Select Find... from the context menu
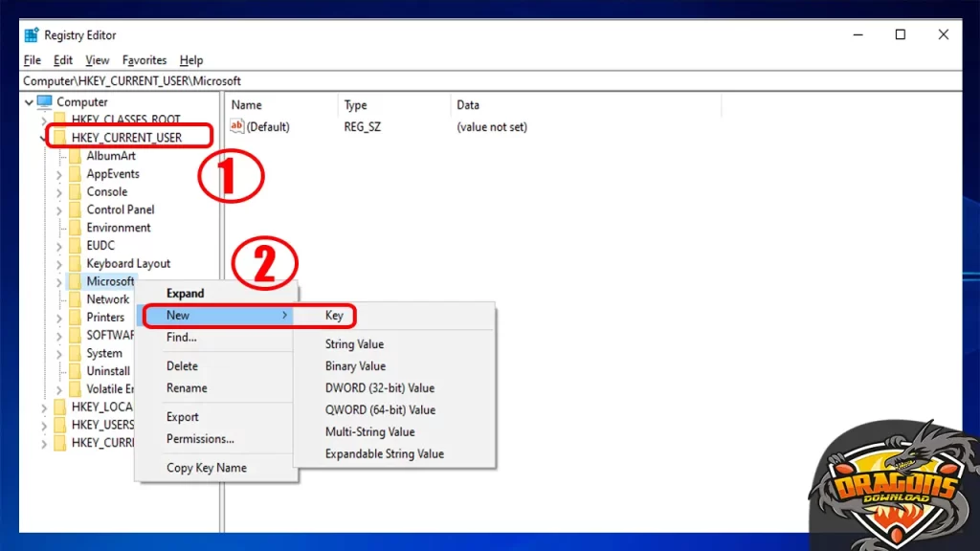Screen dimensions: 980x551 point(180,337)
